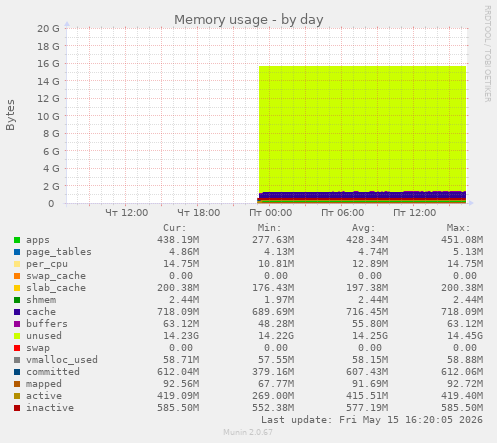Click the 'unused' legend label
The width and height of the screenshot is (497, 443).
pyautogui.click(x=44, y=336)
